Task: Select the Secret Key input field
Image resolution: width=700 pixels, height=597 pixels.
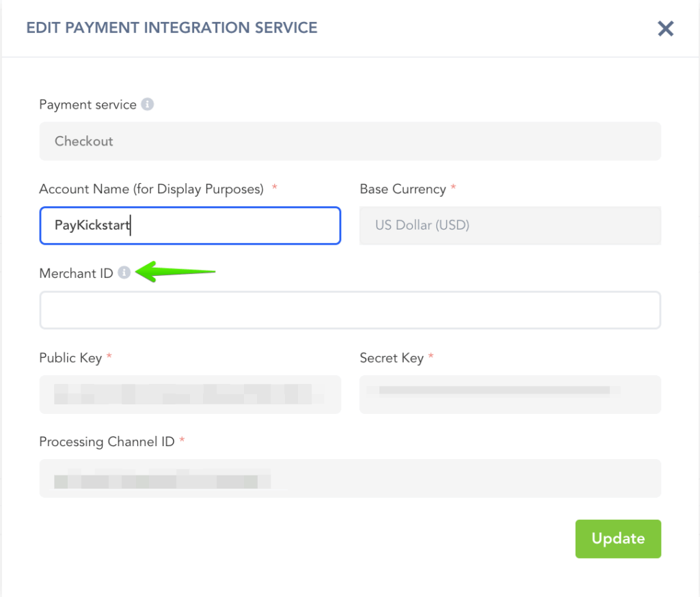Action: [510, 394]
